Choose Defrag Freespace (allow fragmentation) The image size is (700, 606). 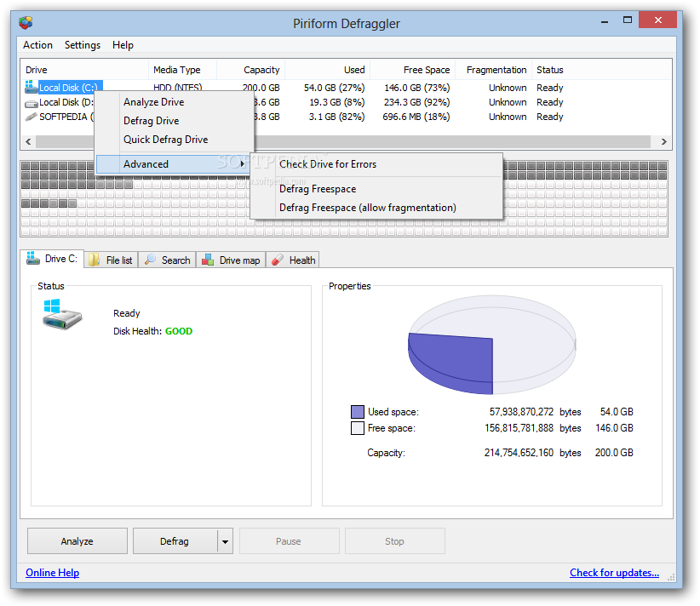tap(376, 208)
